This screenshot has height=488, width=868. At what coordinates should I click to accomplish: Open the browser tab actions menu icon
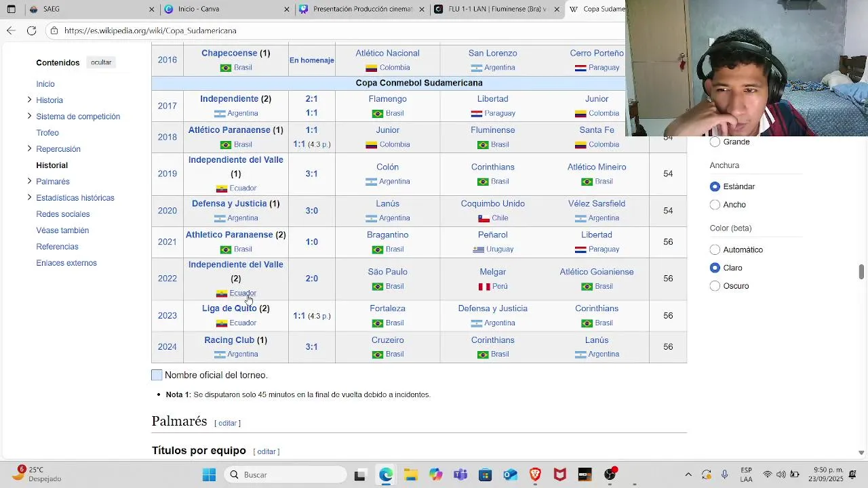11,9
